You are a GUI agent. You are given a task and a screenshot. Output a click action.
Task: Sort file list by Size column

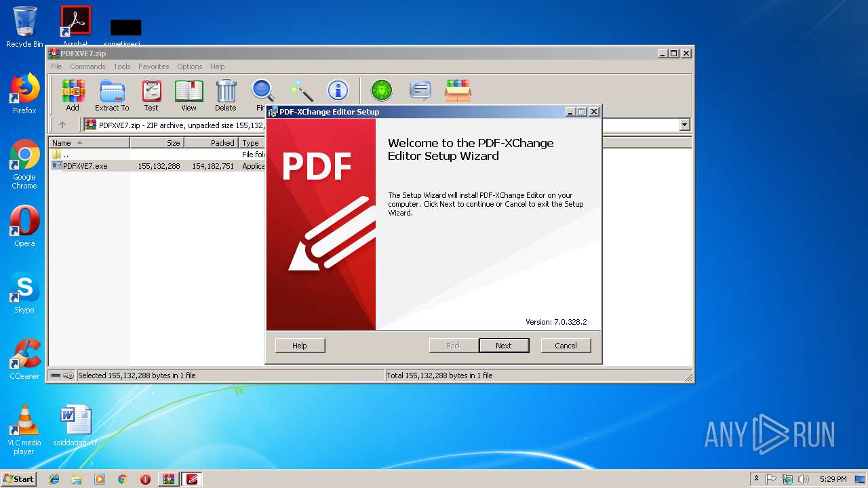[x=157, y=143]
